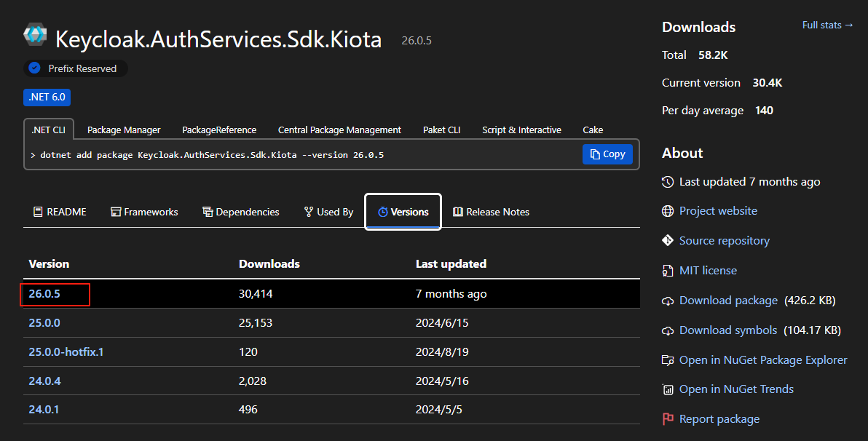Click the 2024/5/5 date cell
The width and height of the screenshot is (868, 441).
click(438, 410)
